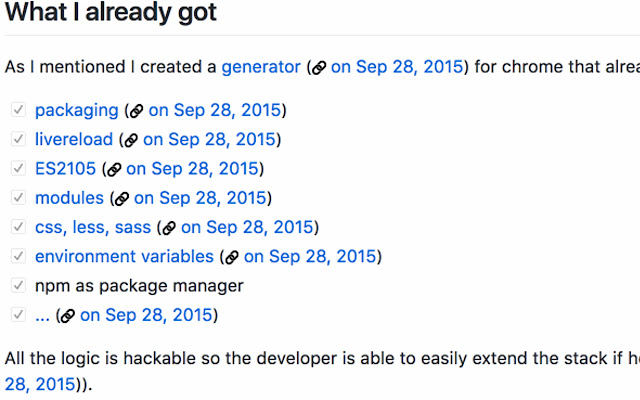This screenshot has width=640, height=400.
Task: Toggle npm as package manager checkbox
Action: coord(18,286)
